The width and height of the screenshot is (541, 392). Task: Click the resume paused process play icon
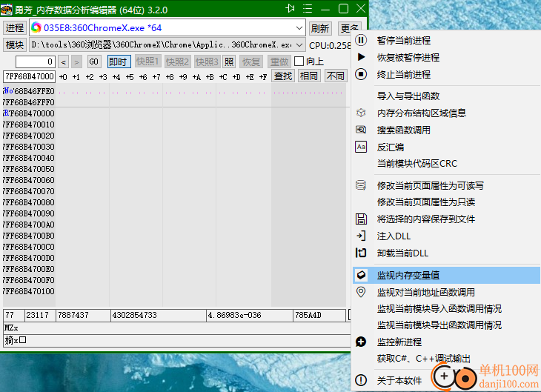pyautogui.click(x=361, y=57)
